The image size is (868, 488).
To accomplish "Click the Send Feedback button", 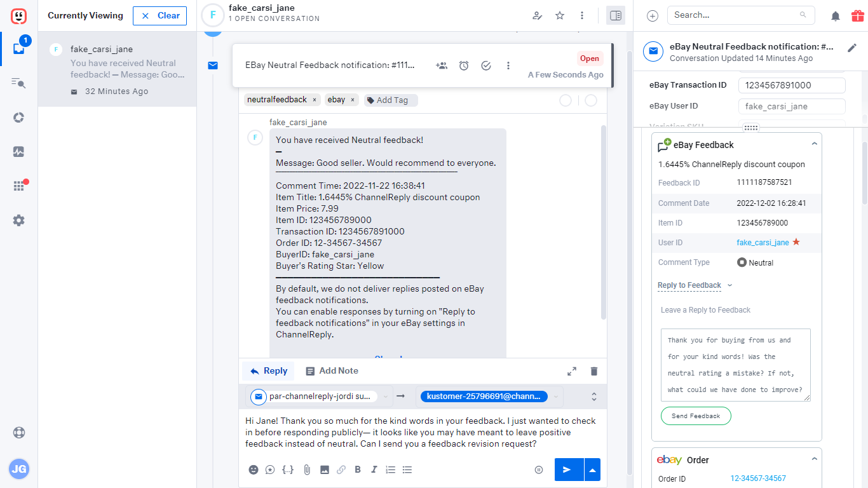I will click(x=696, y=416).
